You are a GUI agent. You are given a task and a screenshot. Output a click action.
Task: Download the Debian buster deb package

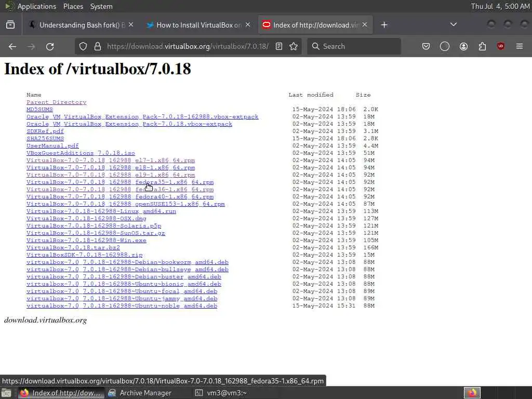(124, 277)
